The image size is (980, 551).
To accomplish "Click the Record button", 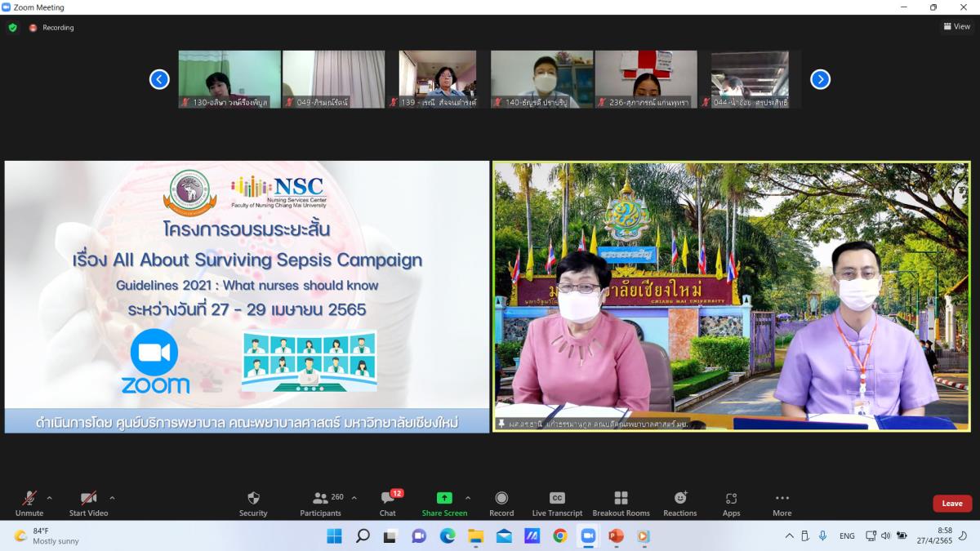I will pyautogui.click(x=501, y=503).
